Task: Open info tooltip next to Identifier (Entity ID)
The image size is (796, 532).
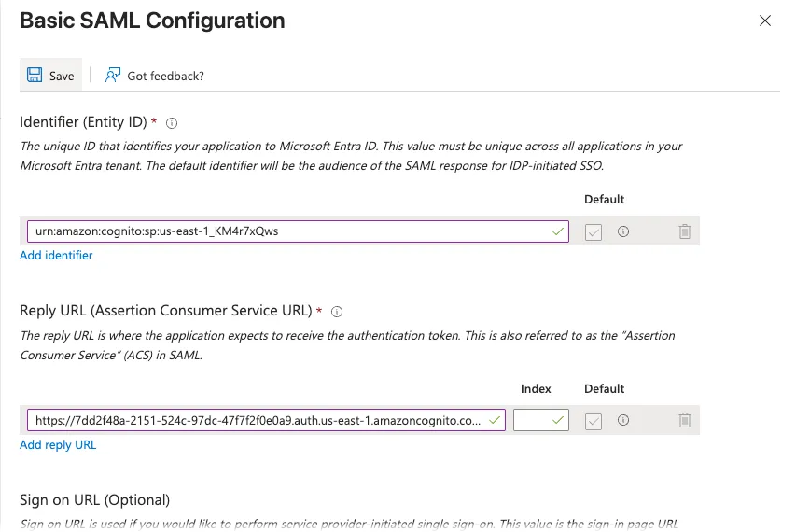Action: pyautogui.click(x=172, y=123)
